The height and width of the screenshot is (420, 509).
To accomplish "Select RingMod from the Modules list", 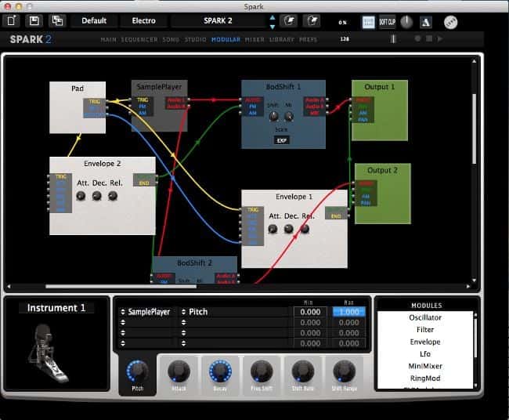I will coord(425,378).
